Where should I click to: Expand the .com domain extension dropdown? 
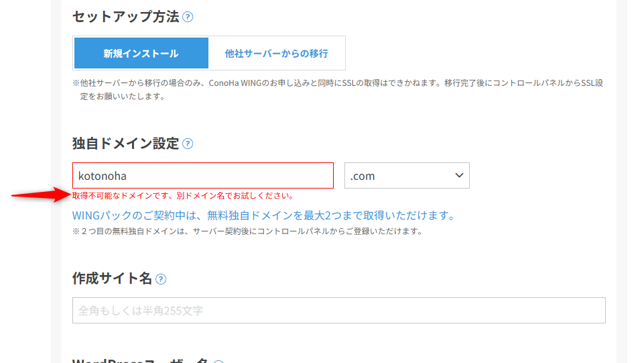coord(407,176)
